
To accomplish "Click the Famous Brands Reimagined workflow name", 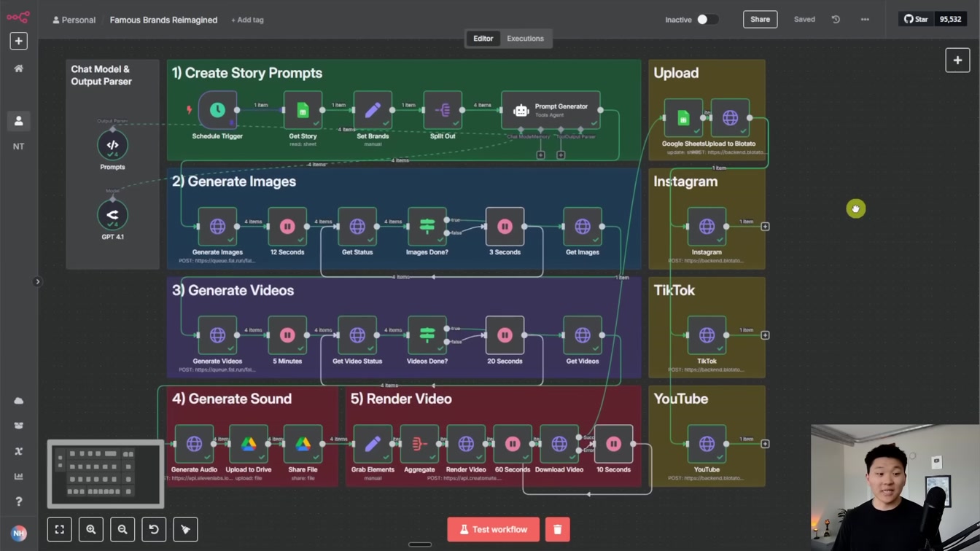I will click(163, 20).
